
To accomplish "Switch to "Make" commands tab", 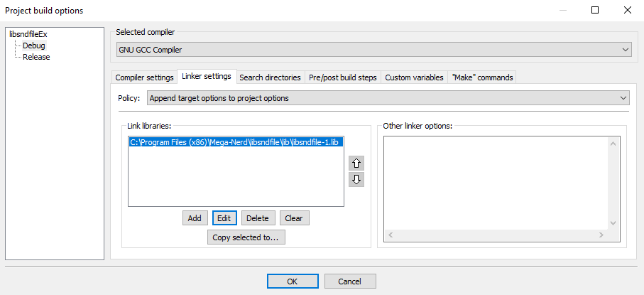I will [481, 77].
